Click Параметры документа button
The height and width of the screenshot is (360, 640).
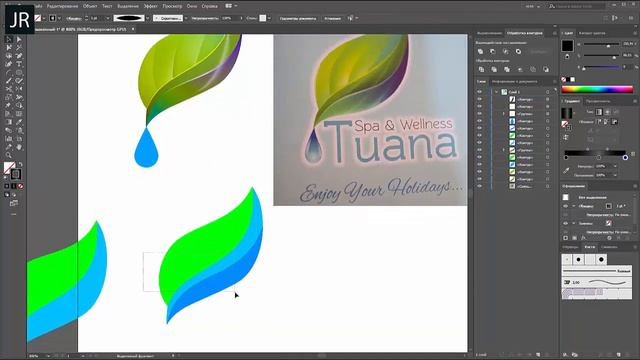[298, 18]
